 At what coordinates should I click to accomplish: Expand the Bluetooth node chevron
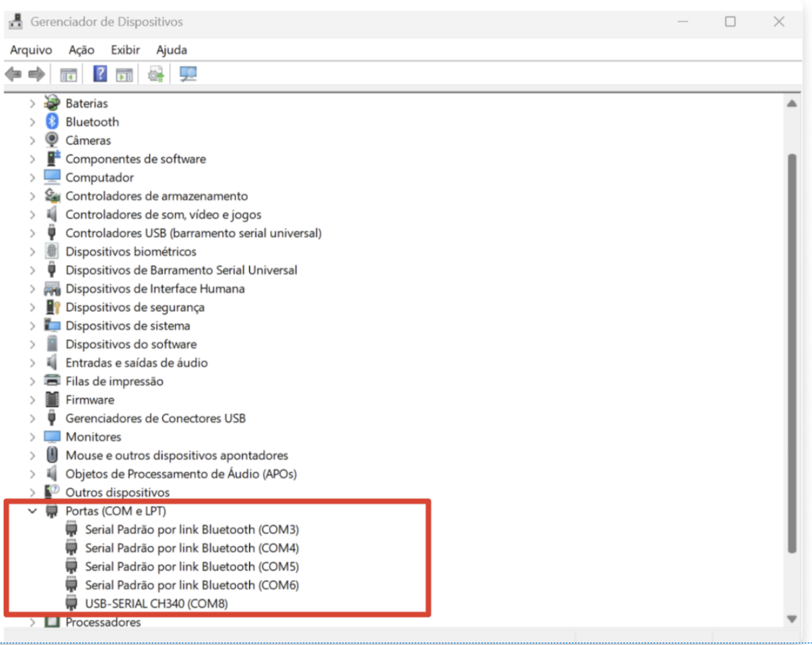coord(32,122)
